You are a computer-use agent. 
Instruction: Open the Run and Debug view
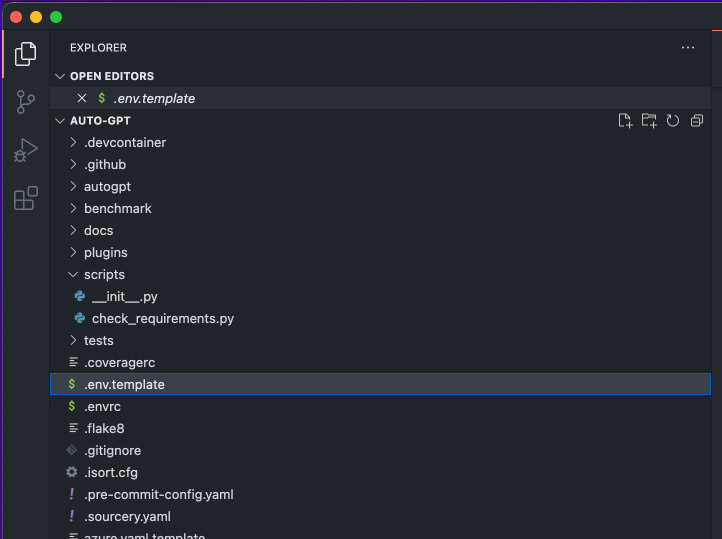pyautogui.click(x=25, y=150)
